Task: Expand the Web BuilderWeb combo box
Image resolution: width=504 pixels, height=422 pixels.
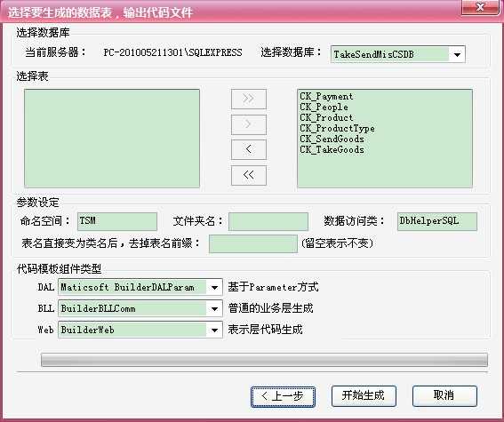Action: pyautogui.click(x=215, y=330)
